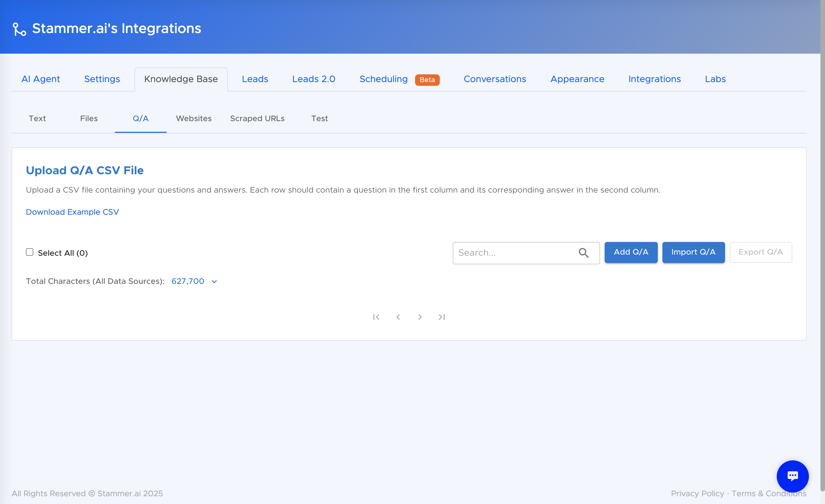The width and height of the screenshot is (825, 504).
Task: Open the Leads 2.0 tab
Action: pos(314,79)
